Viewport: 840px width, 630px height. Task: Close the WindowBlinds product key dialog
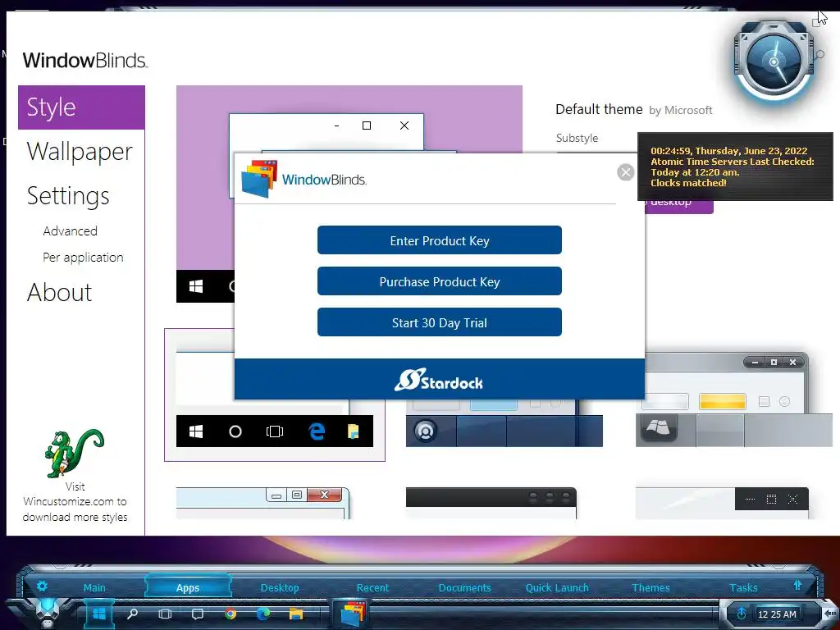(625, 172)
